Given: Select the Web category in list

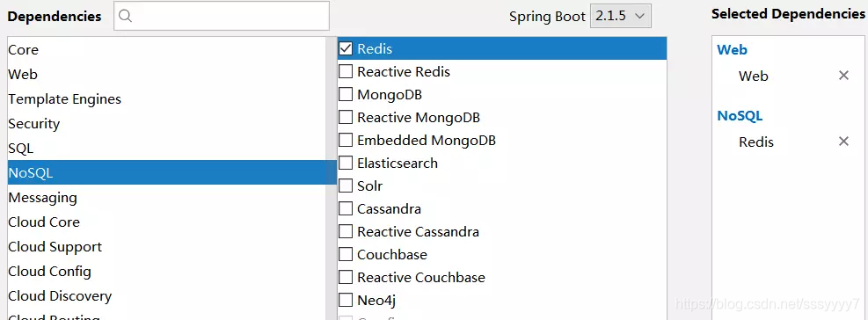Looking at the screenshot, I should coord(166,74).
